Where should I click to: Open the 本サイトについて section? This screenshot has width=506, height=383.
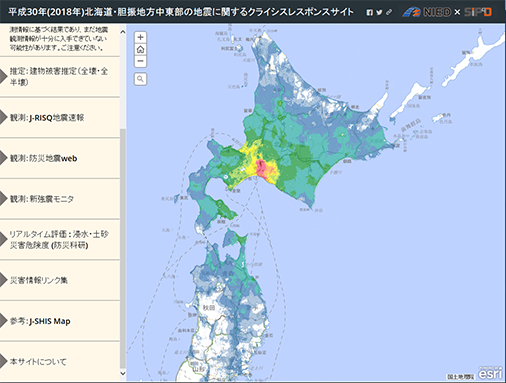coord(60,361)
